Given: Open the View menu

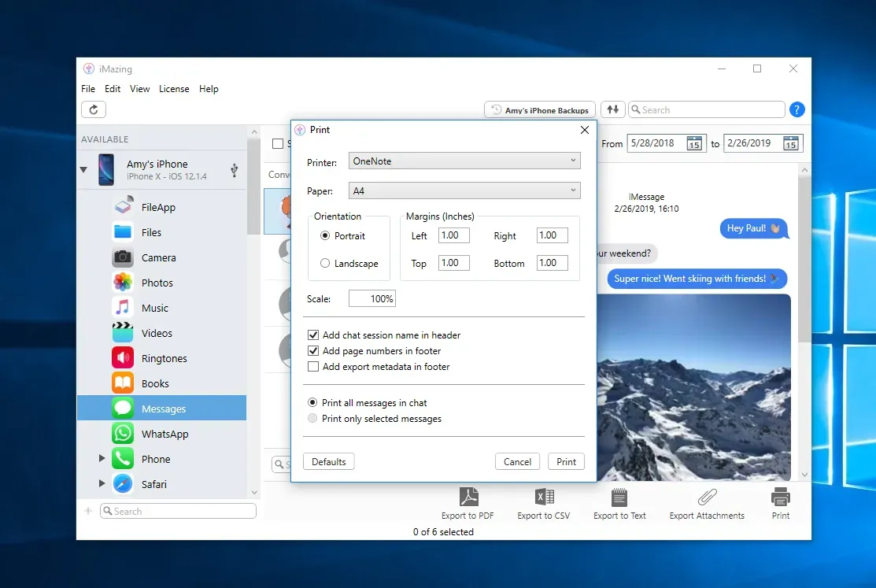Looking at the screenshot, I should click(139, 89).
